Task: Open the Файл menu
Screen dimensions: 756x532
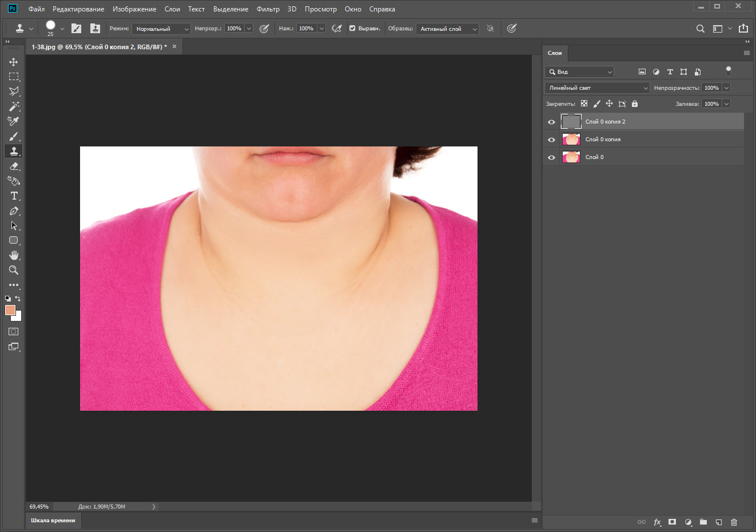Action: point(37,9)
